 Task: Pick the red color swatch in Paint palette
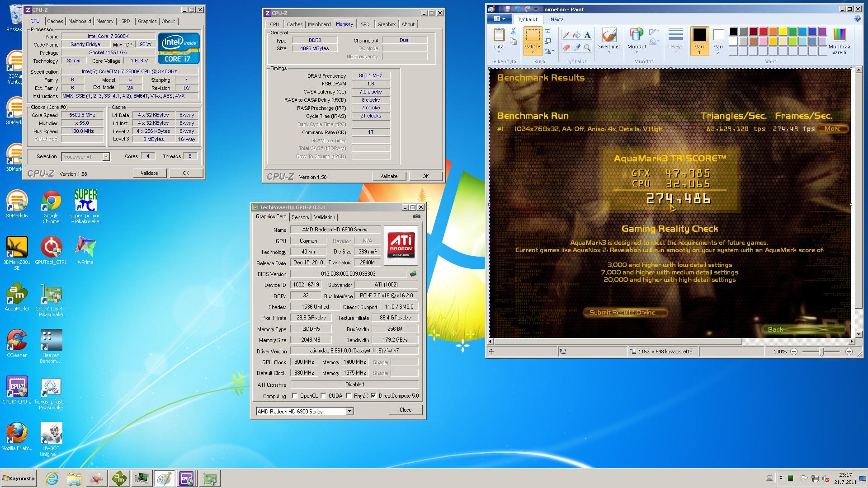tap(763, 31)
